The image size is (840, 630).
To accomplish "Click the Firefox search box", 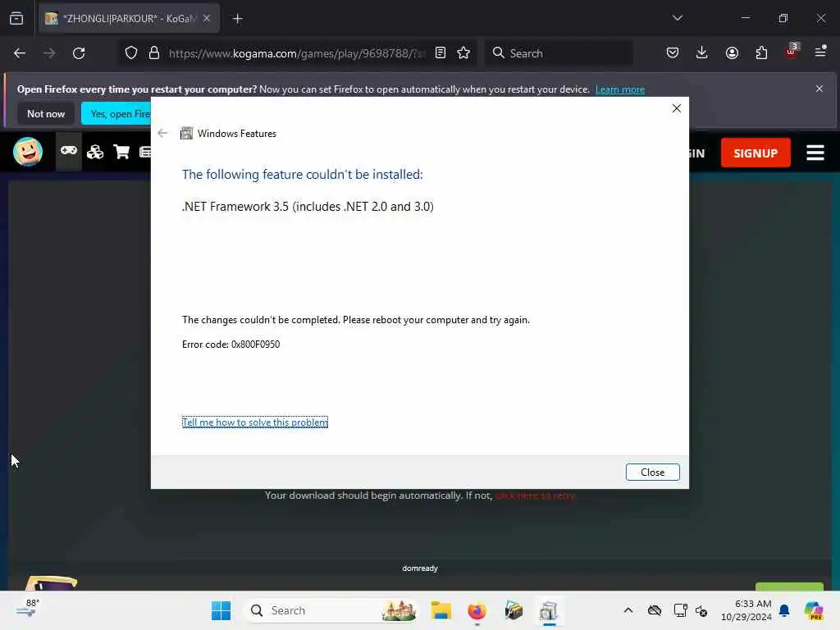I will [x=558, y=53].
